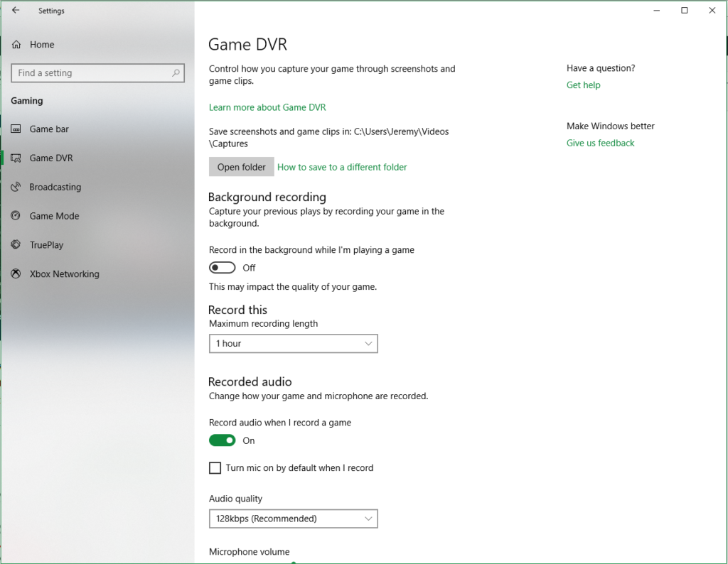Check Turn mic on by default
The height and width of the screenshot is (564, 728).
(x=215, y=468)
